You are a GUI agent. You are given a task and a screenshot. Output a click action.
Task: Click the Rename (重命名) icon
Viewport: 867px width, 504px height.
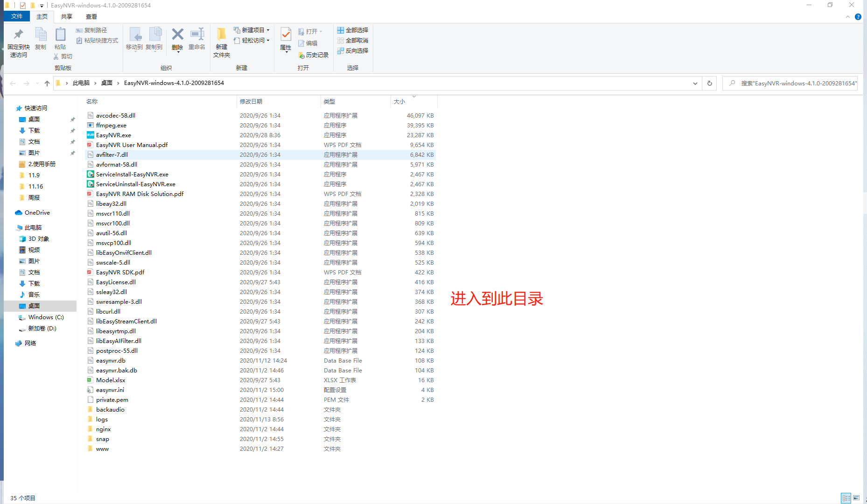click(197, 34)
